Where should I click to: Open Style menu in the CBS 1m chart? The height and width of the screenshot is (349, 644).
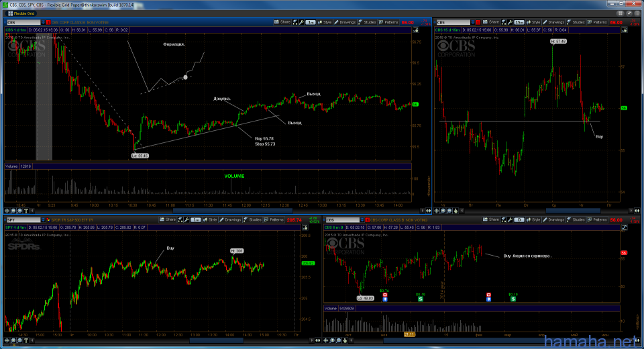[x=325, y=22]
